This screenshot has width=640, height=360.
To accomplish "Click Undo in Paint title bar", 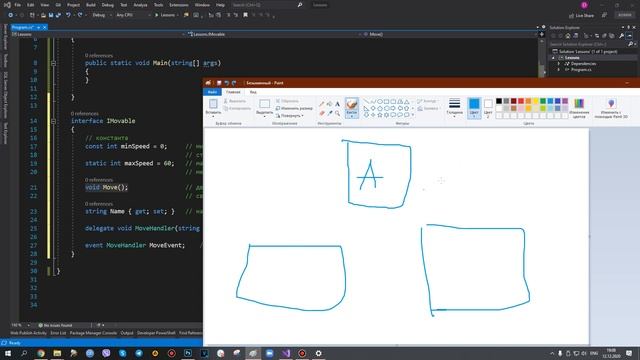I will [227, 83].
